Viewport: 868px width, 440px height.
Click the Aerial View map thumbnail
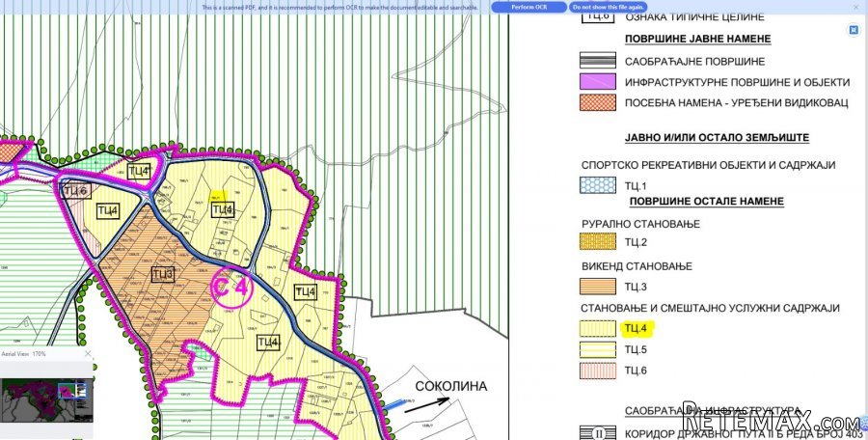coord(46,400)
